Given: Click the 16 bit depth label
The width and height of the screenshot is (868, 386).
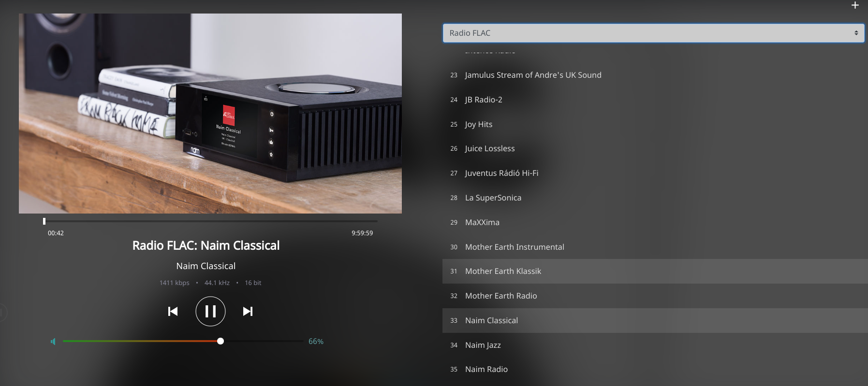Looking at the screenshot, I should pyautogui.click(x=253, y=283).
